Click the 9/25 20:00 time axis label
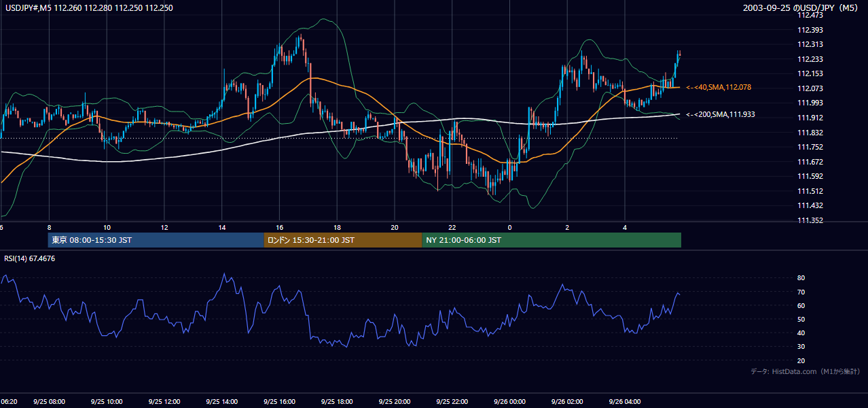Viewport: 868px width, 408px height. tap(395, 402)
